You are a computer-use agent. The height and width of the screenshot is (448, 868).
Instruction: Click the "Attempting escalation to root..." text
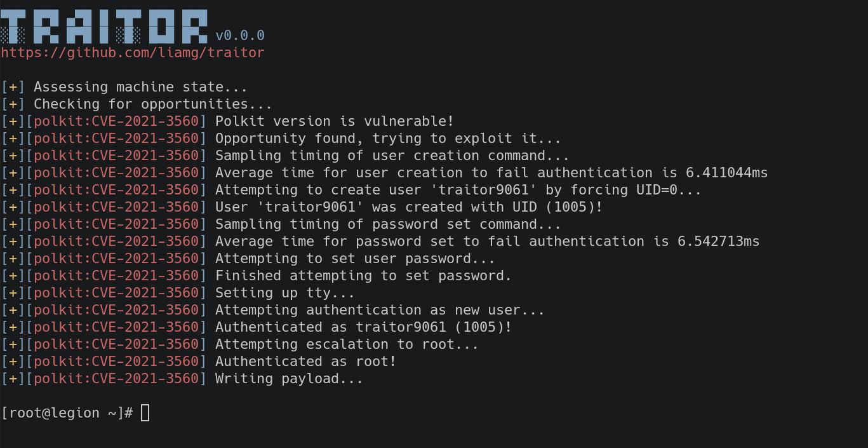click(x=347, y=344)
